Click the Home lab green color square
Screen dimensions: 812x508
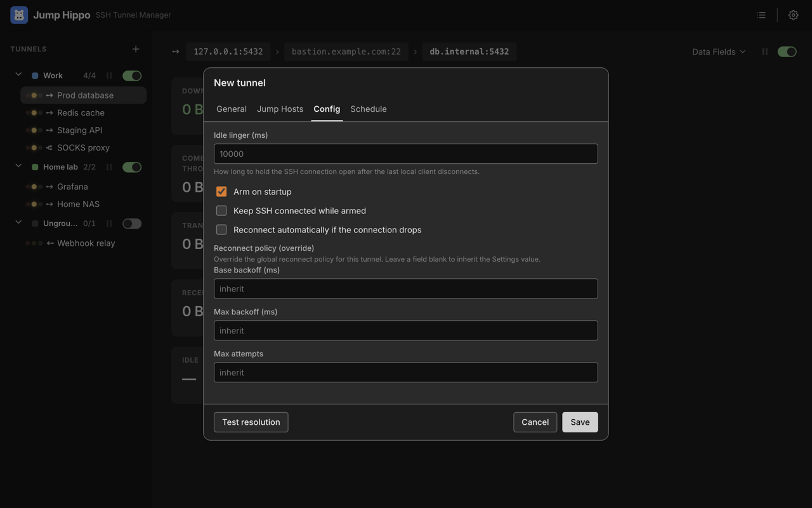point(35,167)
